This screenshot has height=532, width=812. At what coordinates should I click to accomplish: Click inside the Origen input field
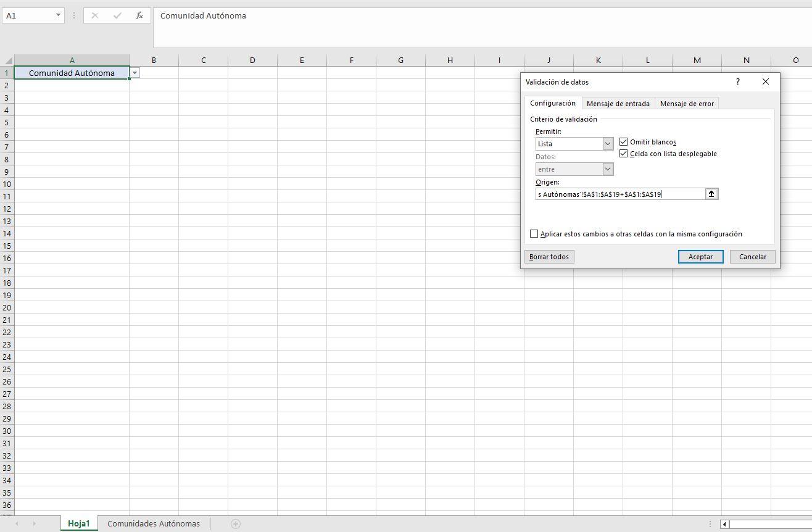(x=617, y=193)
